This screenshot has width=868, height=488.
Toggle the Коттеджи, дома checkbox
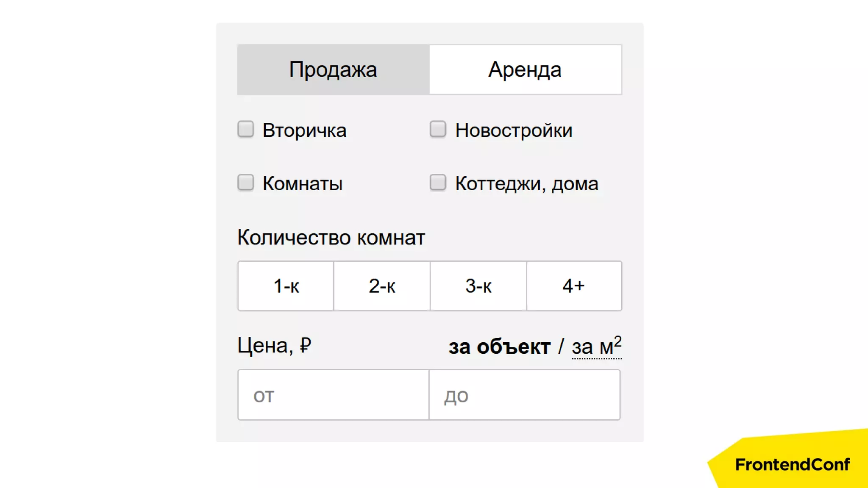tap(438, 183)
